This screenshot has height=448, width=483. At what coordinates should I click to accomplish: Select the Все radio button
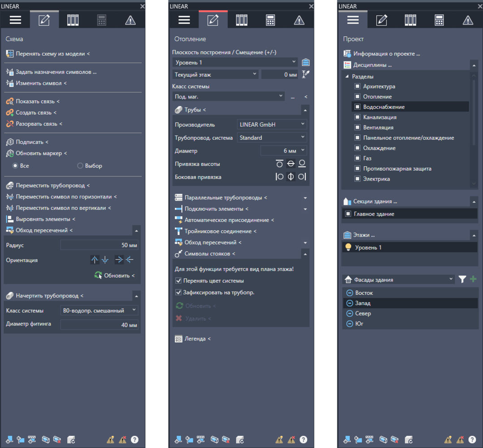coord(15,166)
